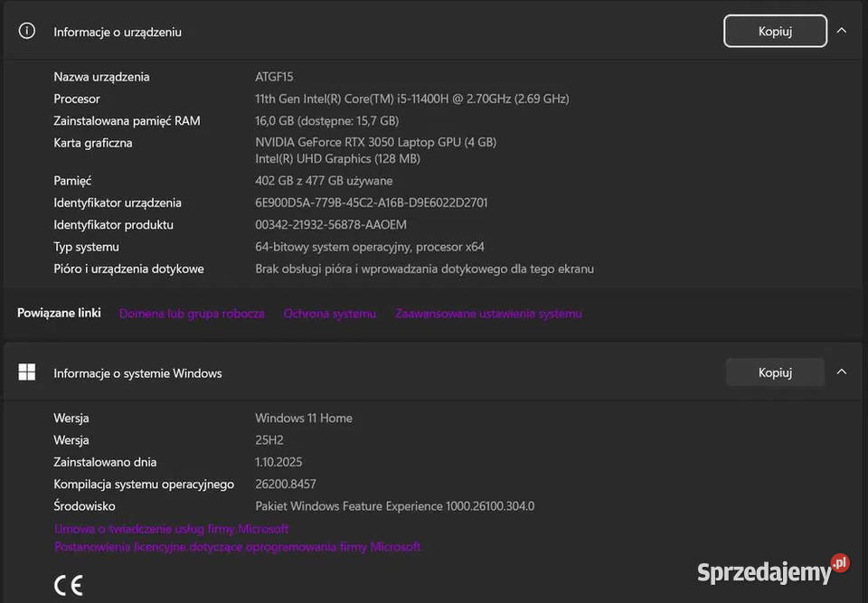The height and width of the screenshot is (603, 868).
Task: Select device ID 6E900D5A-779B-45C2-A16B-D9E6022D2701
Action: coord(372,203)
